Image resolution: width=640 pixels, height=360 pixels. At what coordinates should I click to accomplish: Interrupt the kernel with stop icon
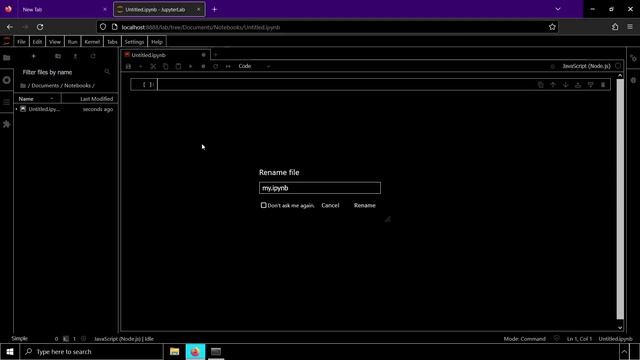pos(203,66)
